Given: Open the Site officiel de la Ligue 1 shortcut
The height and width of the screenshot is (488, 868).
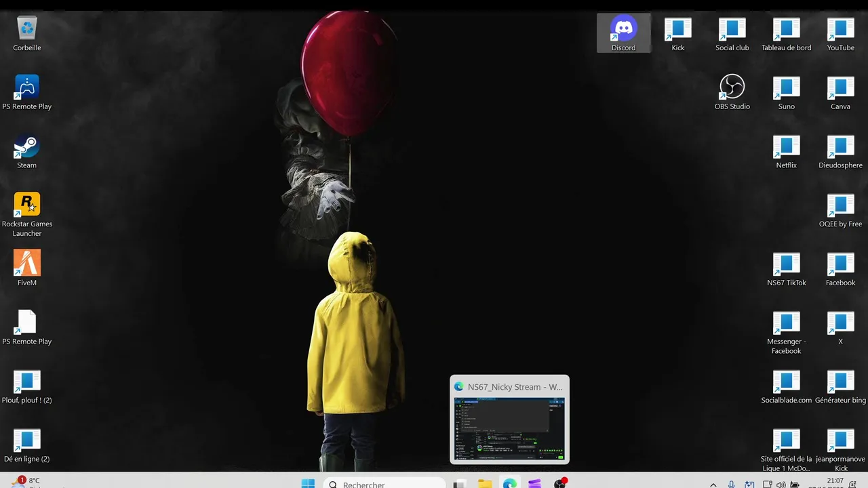Looking at the screenshot, I should click(x=787, y=450).
